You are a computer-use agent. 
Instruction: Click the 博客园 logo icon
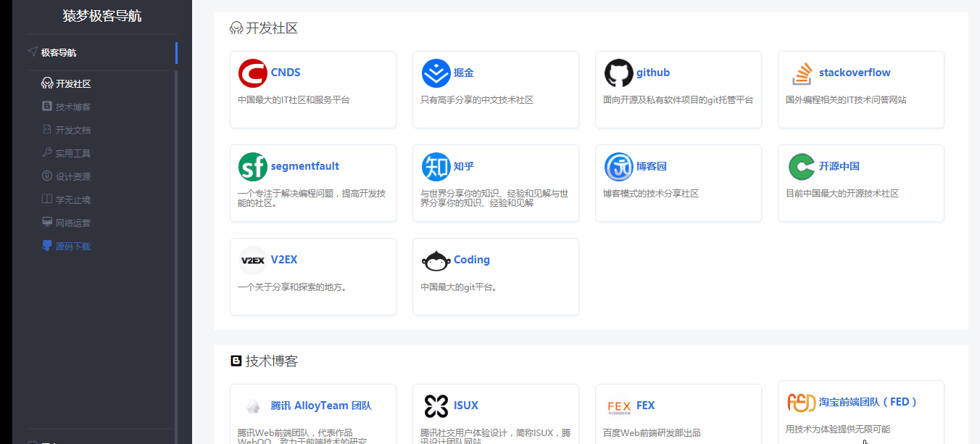[618, 167]
